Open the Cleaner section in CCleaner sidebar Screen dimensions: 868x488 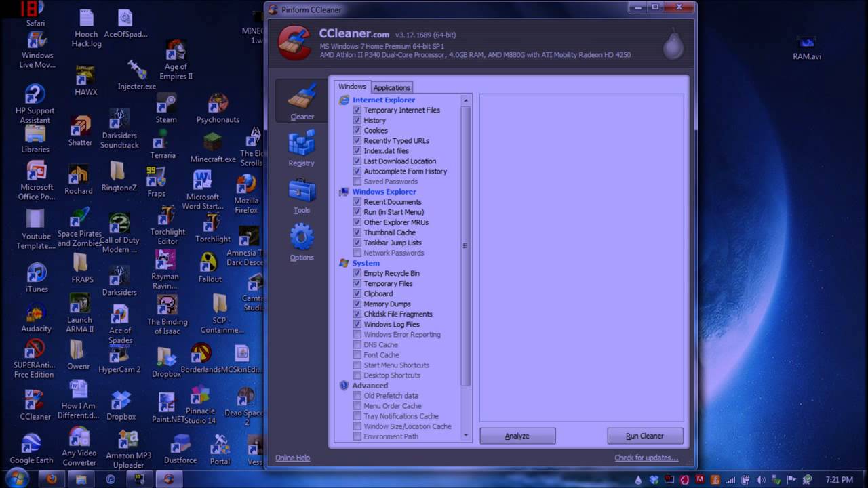302,102
